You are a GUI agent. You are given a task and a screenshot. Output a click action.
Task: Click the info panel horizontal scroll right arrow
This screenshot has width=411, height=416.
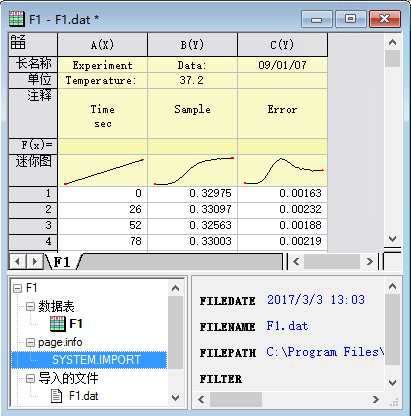click(376, 399)
